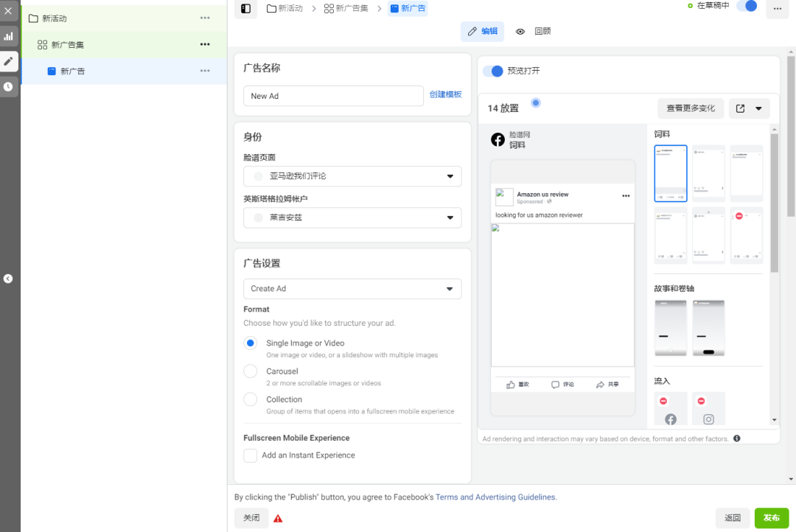Collapse the side panel with the left arrow circle
Viewport: 796px width, 532px height.
tap(8, 279)
